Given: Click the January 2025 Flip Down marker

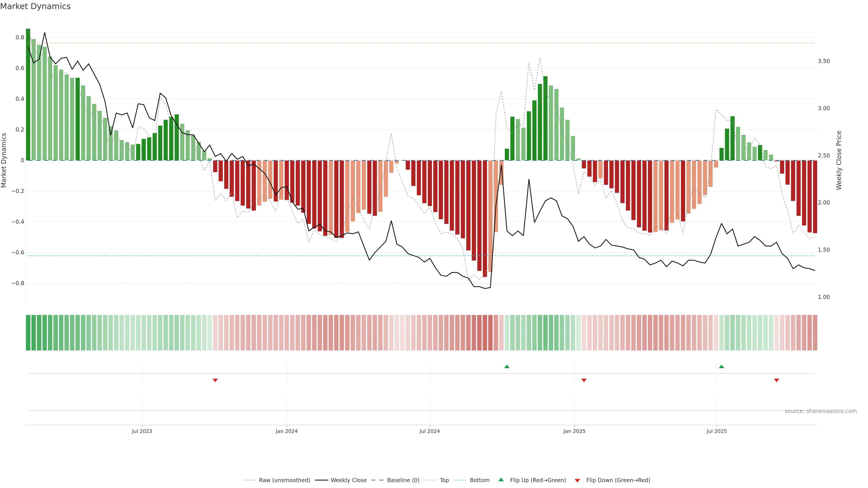Looking at the screenshot, I should click(584, 380).
